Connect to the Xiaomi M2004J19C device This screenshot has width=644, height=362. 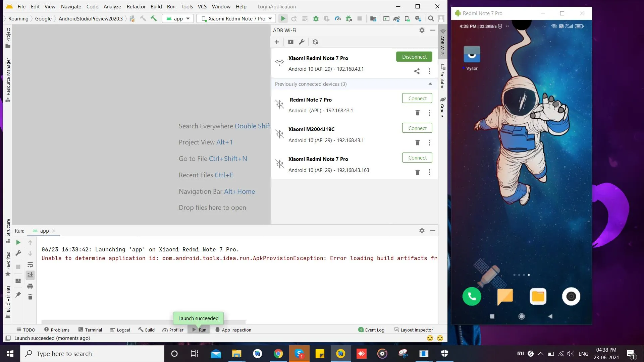pos(417,128)
